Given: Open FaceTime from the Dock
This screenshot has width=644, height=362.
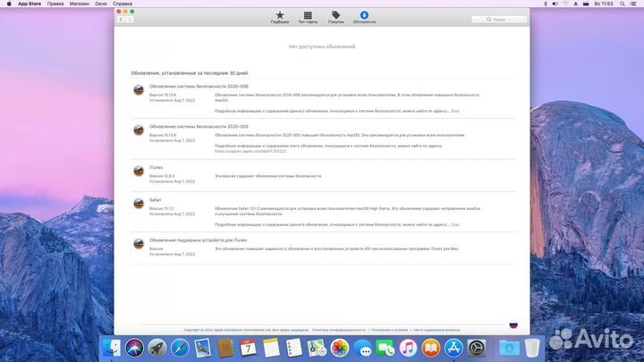Looking at the screenshot, I should pos(386,348).
